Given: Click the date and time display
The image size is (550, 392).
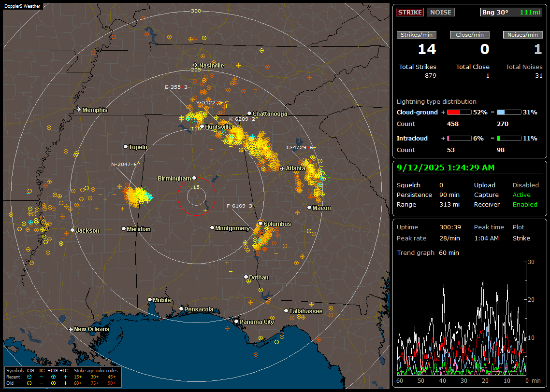Looking at the screenshot, I should [x=446, y=168].
